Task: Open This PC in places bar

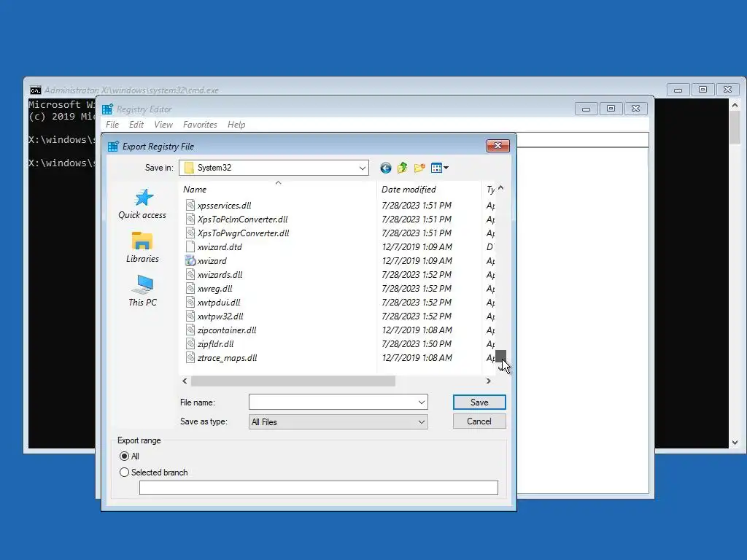Action: click(x=142, y=290)
